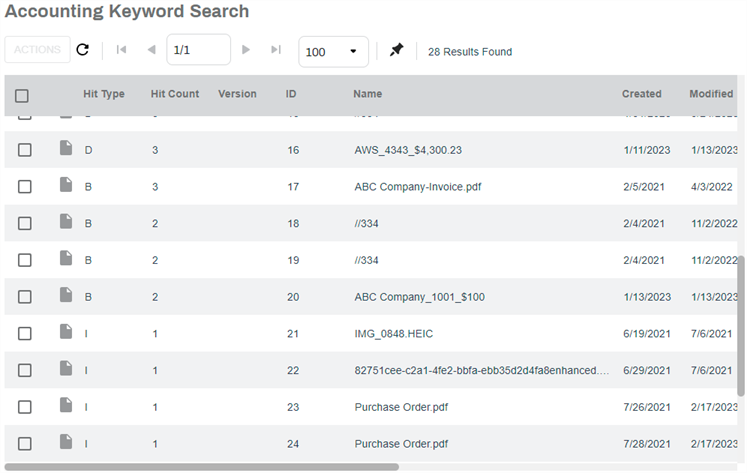Screen dimensions: 747x473
Task: Click document icon for IMG_0848.HEIC
Action: point(66,332)
